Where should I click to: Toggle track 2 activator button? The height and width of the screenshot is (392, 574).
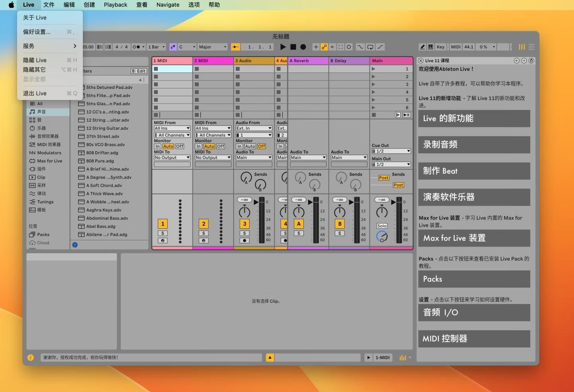pos(203,224)
